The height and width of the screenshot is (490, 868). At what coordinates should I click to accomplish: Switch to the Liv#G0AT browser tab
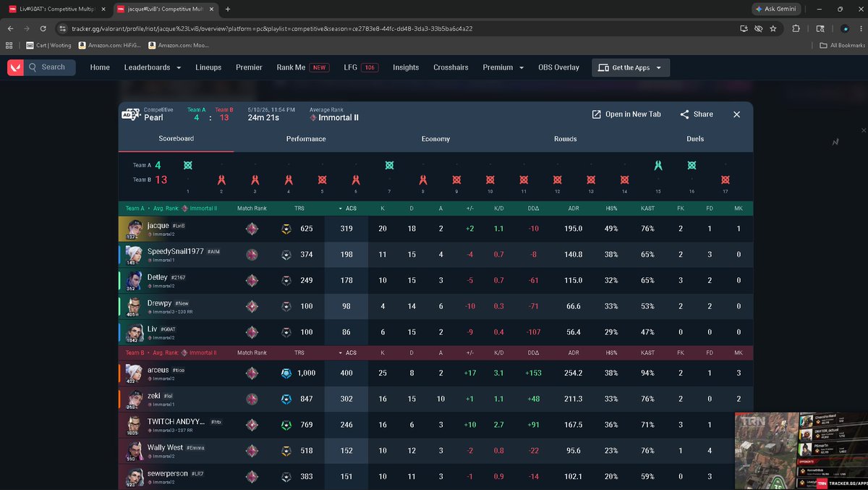coord(56,9)
